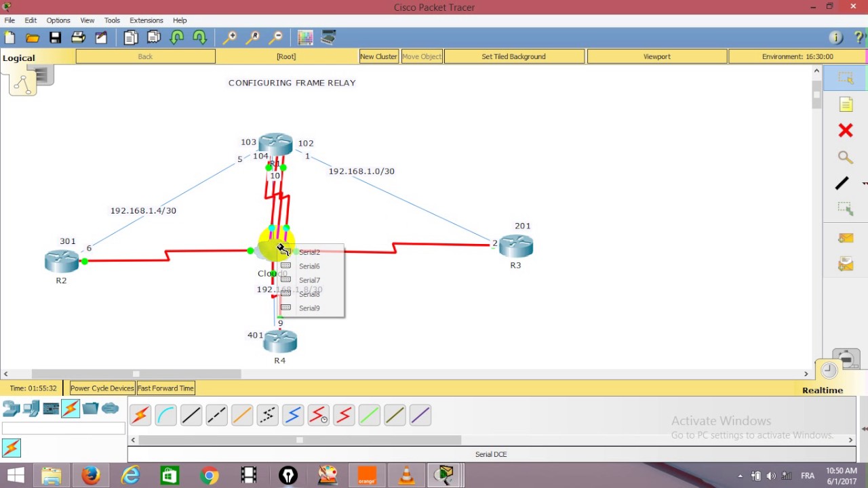Choose the Place Note tool

(x=845, y=104)
